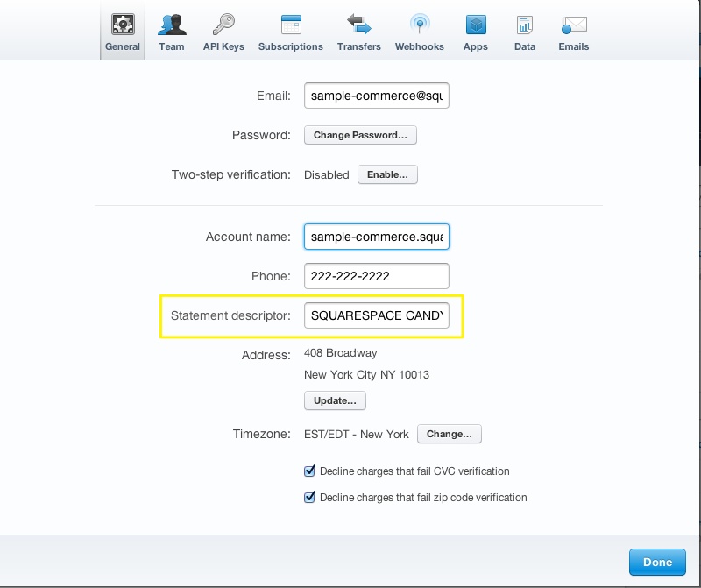Click the blue Done button
Viewport: 701px width, 588px height.
pyautogui.click(x=657, y=563)
